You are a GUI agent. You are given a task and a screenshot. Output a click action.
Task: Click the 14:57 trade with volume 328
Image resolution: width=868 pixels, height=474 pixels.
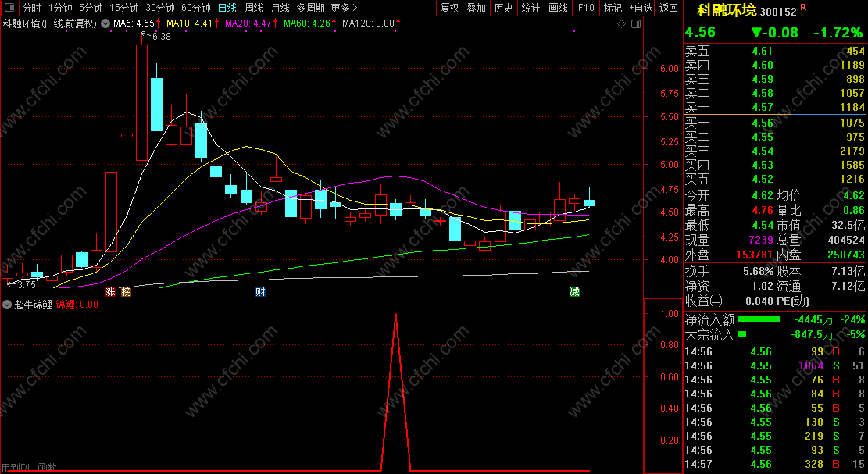pos(775,464)
